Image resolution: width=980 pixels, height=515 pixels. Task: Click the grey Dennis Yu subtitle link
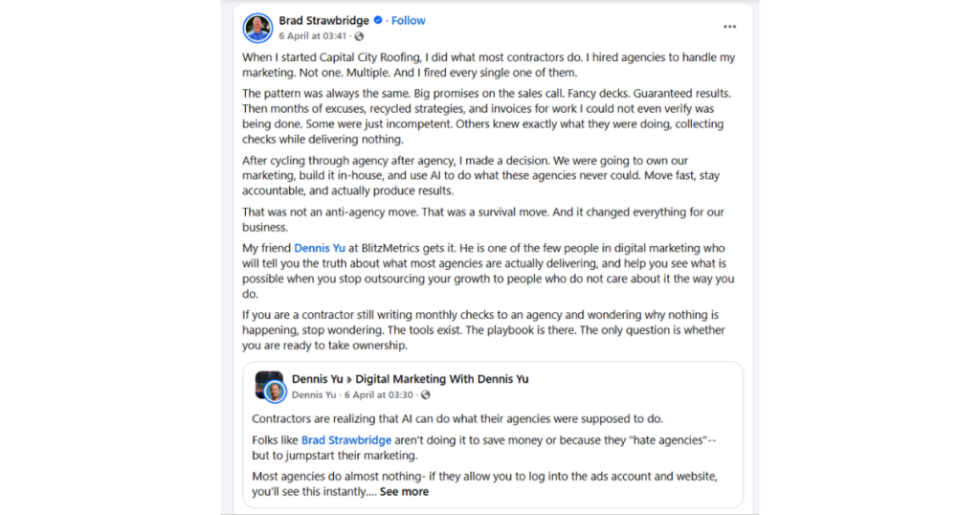click(313, 394)
